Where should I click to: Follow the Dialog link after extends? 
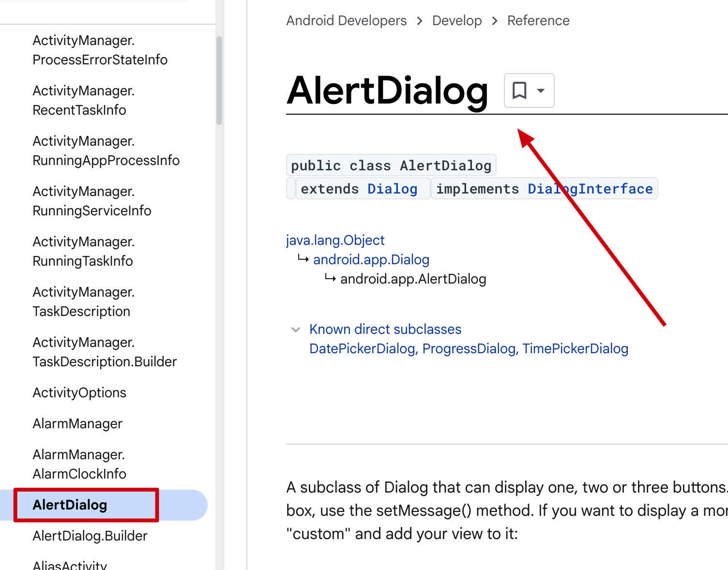pos(393,189)
